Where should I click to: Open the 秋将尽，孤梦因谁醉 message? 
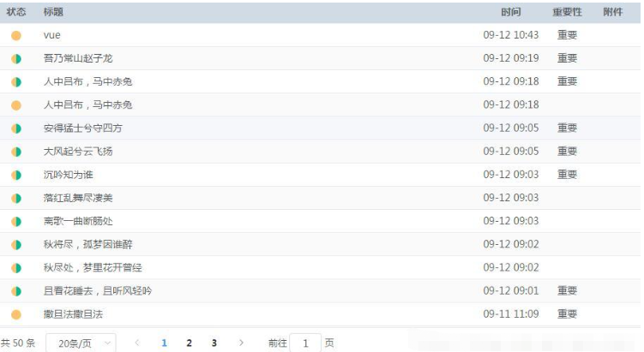click(x=87, y=244)
